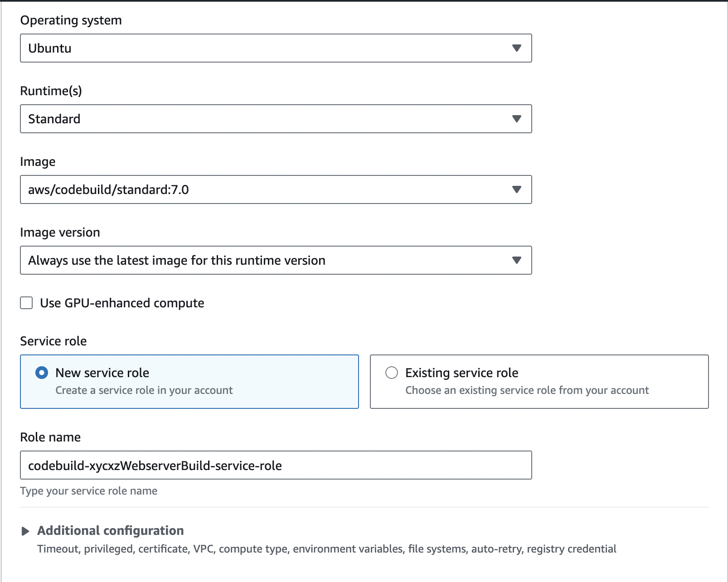
Task: Click the Additional configuration triangle icon
Action: click(x=25, y=531)
